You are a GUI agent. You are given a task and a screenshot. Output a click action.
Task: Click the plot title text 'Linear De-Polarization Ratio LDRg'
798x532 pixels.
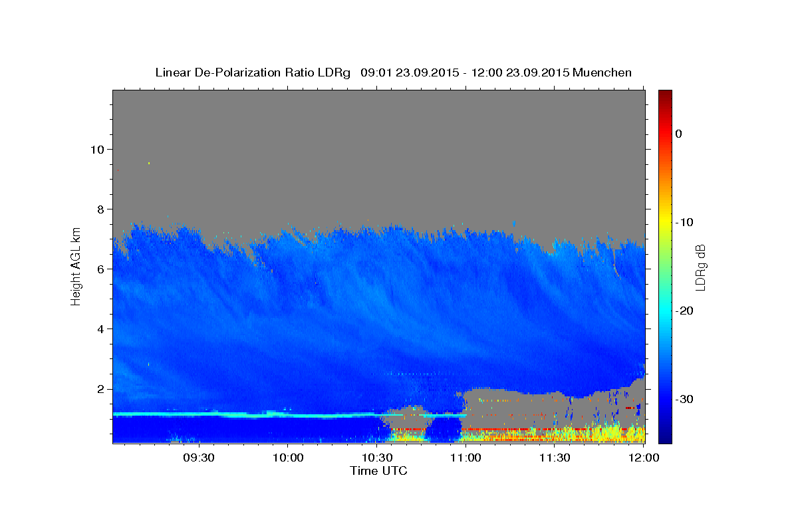click(x=253, y=72)
